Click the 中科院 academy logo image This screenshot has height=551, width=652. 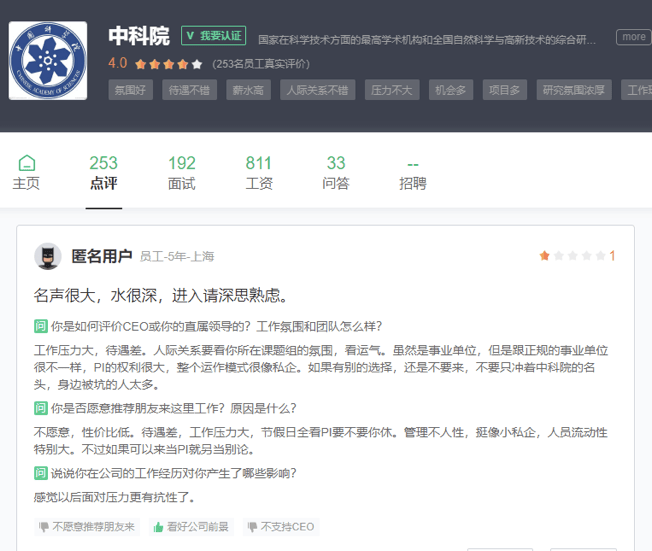tap(48, 61)
